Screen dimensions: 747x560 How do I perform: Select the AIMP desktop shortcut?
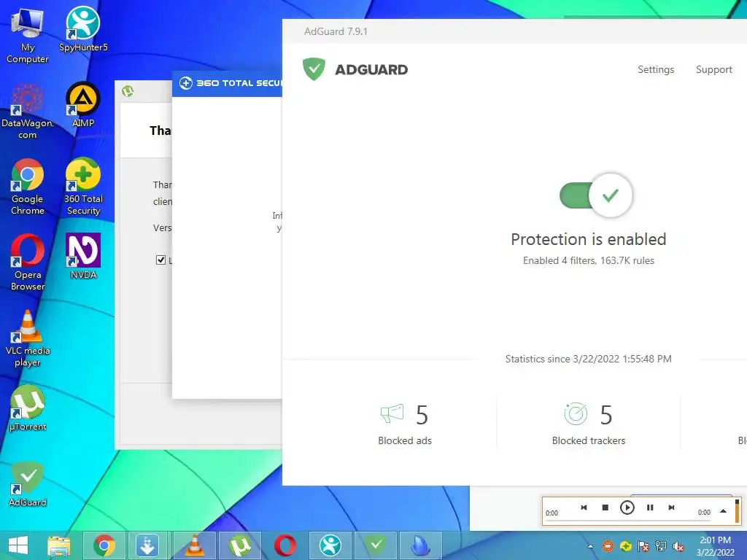coord(83,105)
